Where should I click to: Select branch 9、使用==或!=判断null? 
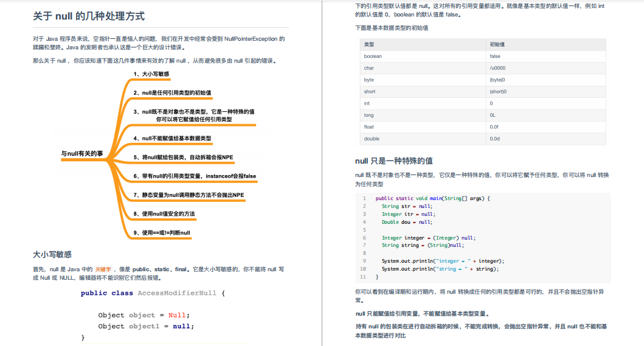coord(161,232)
